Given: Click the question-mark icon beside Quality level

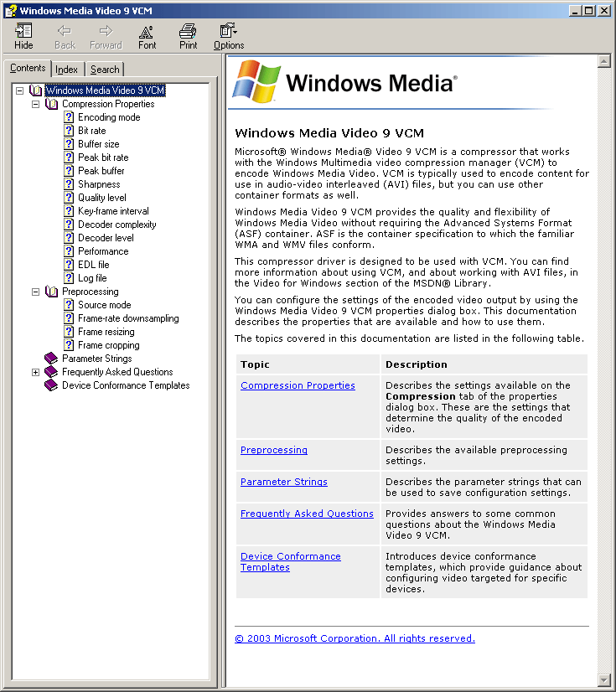Looking at the screenshot, I should click(69, 198).
